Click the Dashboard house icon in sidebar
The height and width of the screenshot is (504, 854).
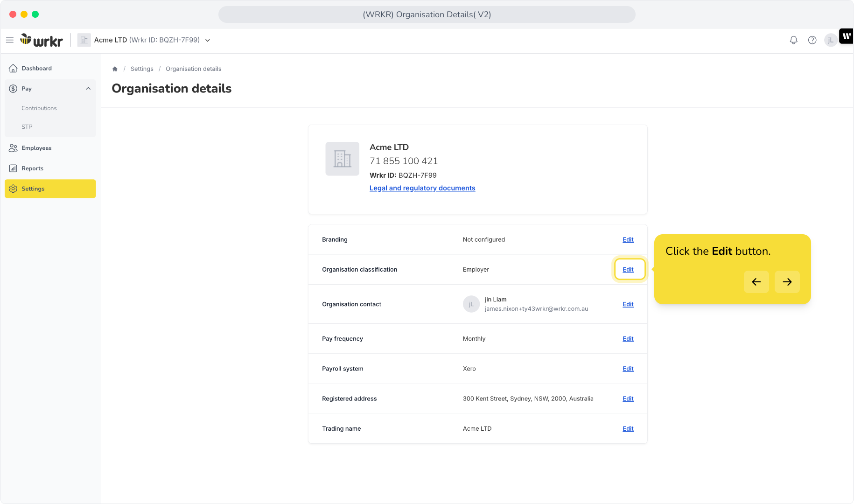coord(13,68)
